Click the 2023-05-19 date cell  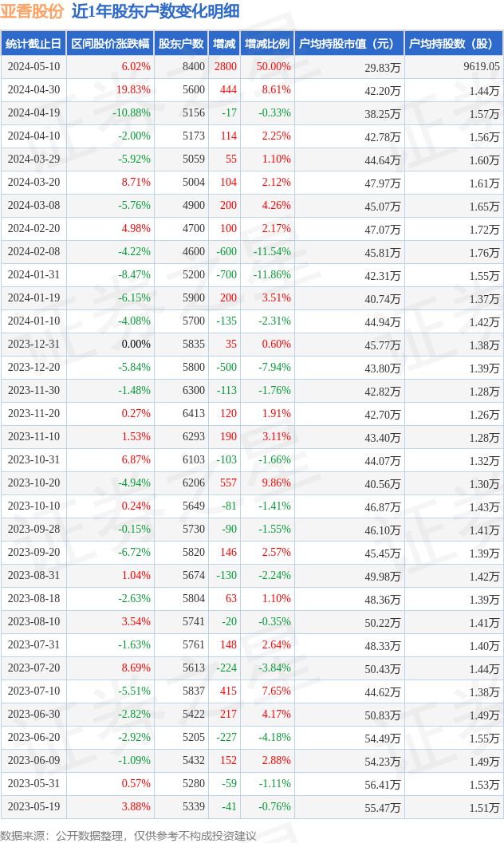click(33, 807)
